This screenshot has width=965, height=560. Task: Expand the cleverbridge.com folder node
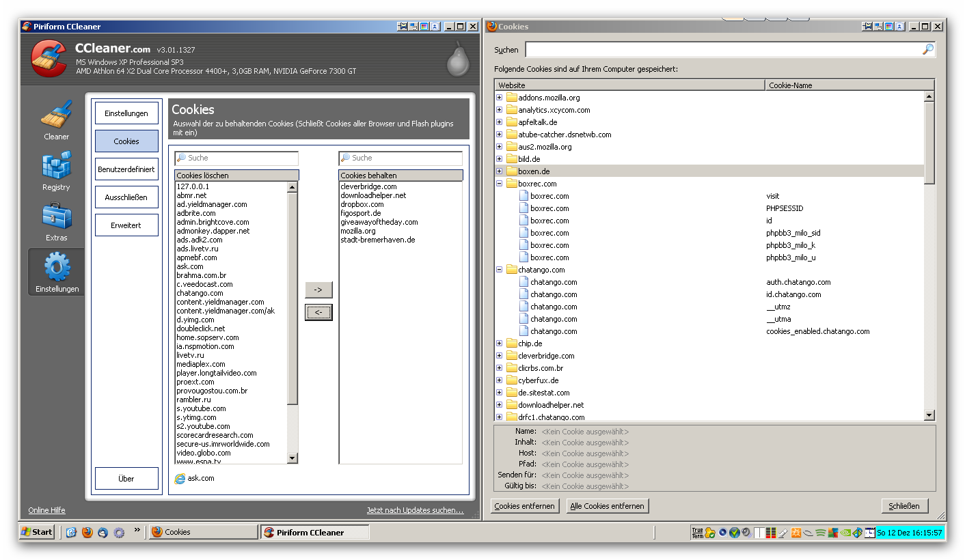click(500, 356)
